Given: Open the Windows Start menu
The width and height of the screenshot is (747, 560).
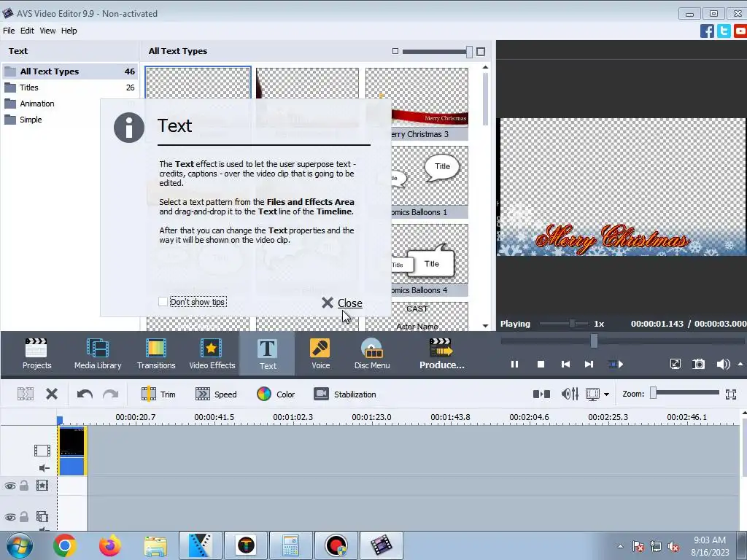Looking at the screenshot, I should (19, 545).
